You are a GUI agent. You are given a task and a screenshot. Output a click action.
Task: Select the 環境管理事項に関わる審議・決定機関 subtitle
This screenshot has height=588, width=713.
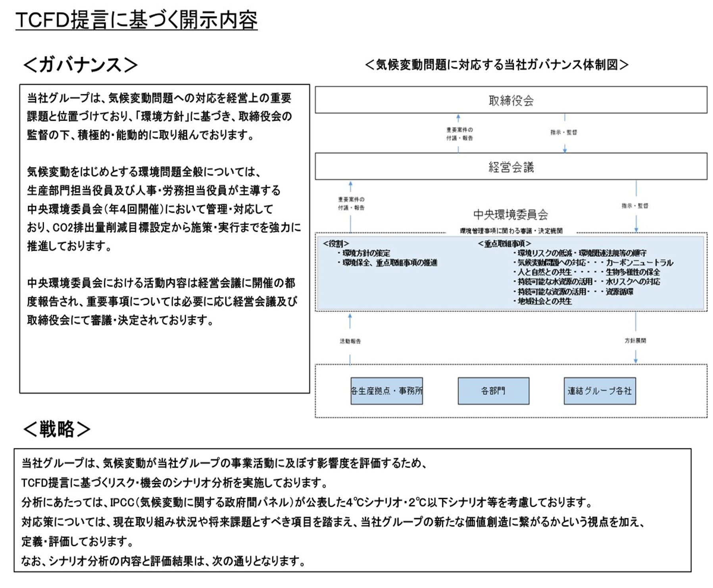(511, 231)
